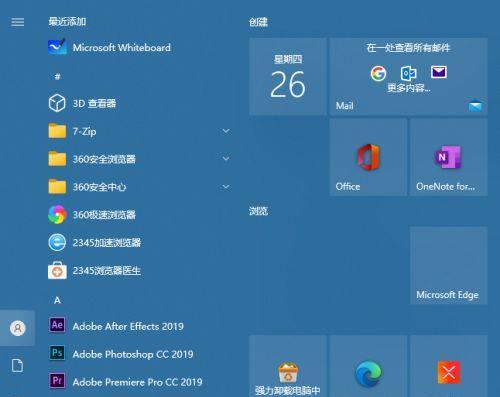
Task: Open the Documents icon in sidebar
Action: point(17,366)
